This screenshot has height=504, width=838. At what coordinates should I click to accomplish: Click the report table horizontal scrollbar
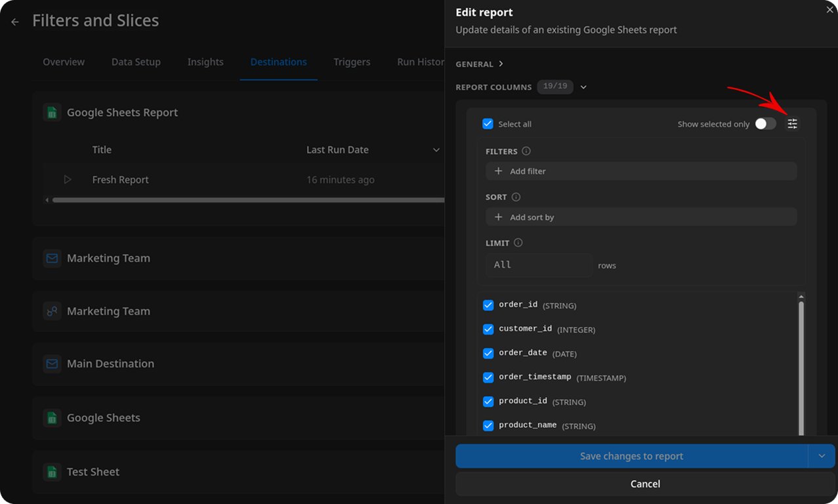coord(248,199)
